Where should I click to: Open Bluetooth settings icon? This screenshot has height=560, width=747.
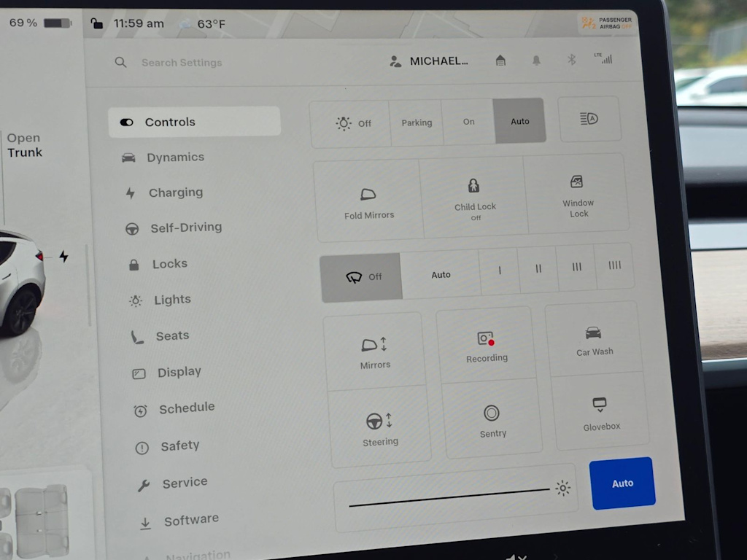tap(572, 60)
